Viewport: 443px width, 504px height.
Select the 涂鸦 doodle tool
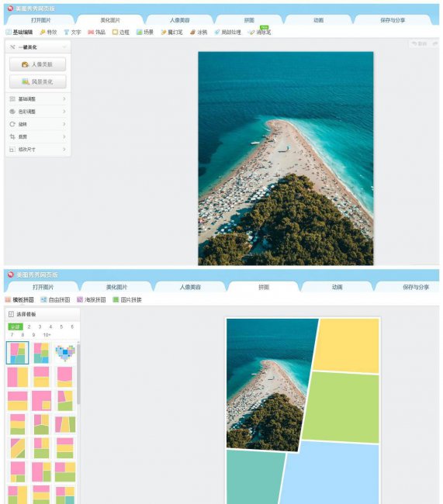[x=199, y=32]
